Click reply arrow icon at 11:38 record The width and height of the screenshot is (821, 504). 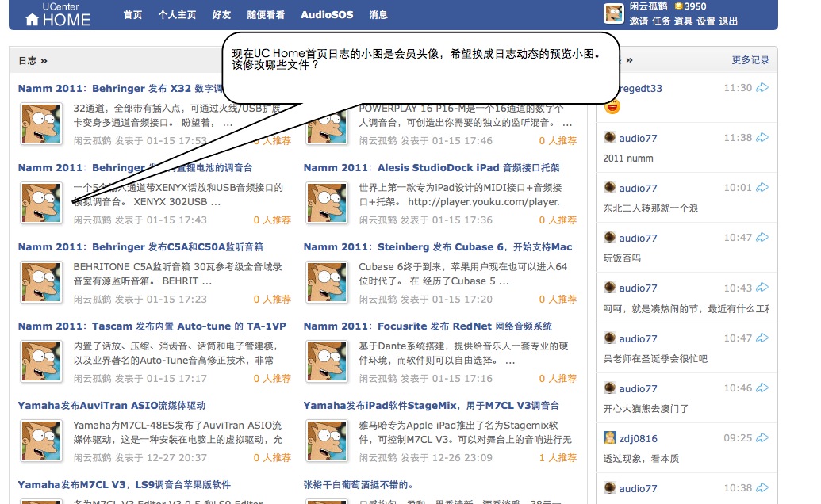762,138
